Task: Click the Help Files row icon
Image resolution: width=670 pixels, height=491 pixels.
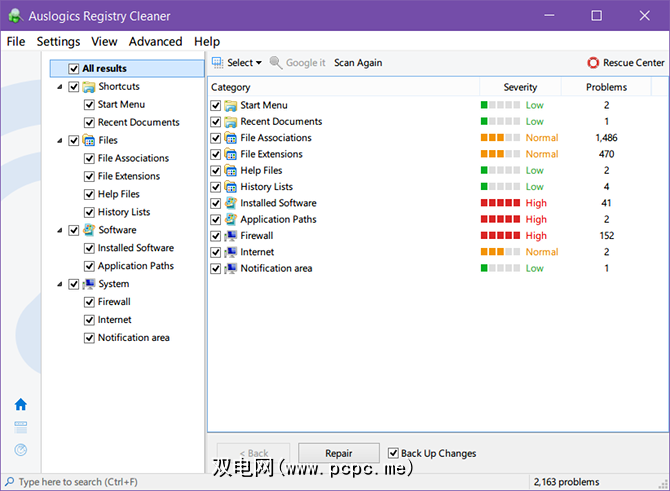Action: (x=231, y=171)
